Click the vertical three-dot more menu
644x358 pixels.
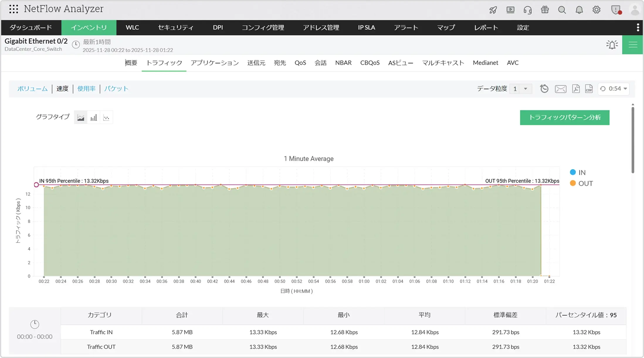638,27
